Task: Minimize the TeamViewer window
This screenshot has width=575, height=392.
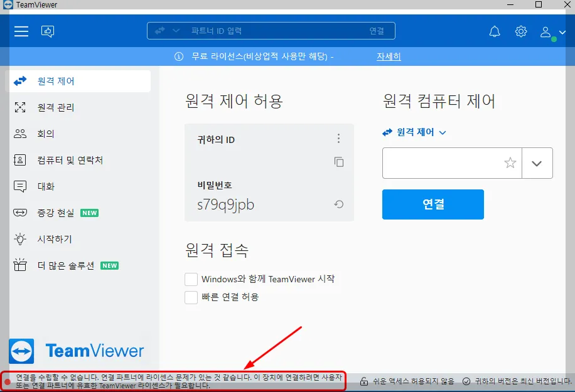Action: point(510,4)
